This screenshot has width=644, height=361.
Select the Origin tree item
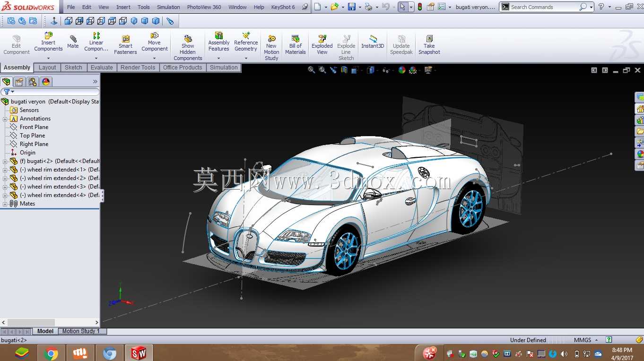point(27,153)
